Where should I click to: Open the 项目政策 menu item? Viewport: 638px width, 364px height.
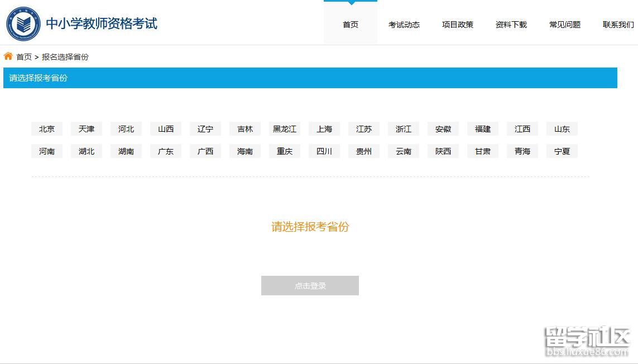coord(457,25)
